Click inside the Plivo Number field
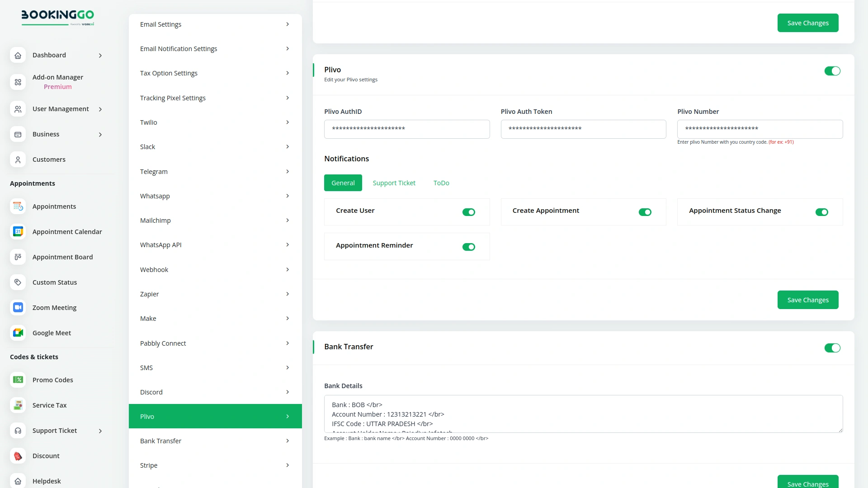 [x=759, y=129]
